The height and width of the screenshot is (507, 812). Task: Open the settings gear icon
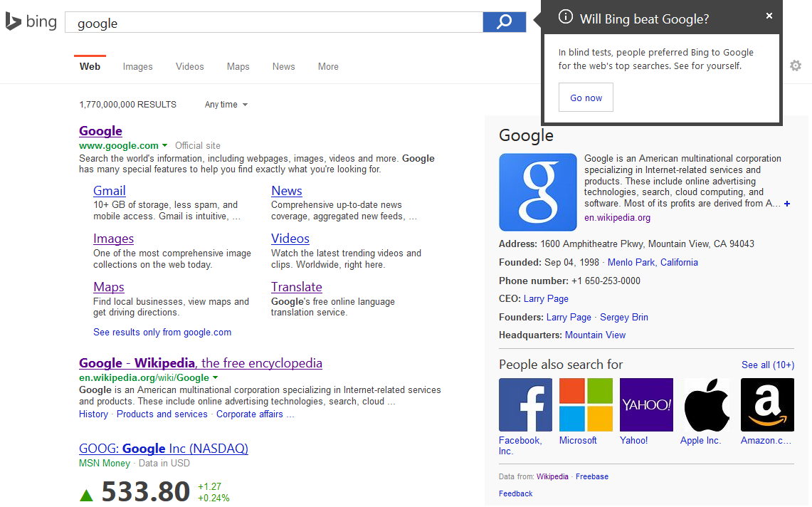(x=796, y=66)
